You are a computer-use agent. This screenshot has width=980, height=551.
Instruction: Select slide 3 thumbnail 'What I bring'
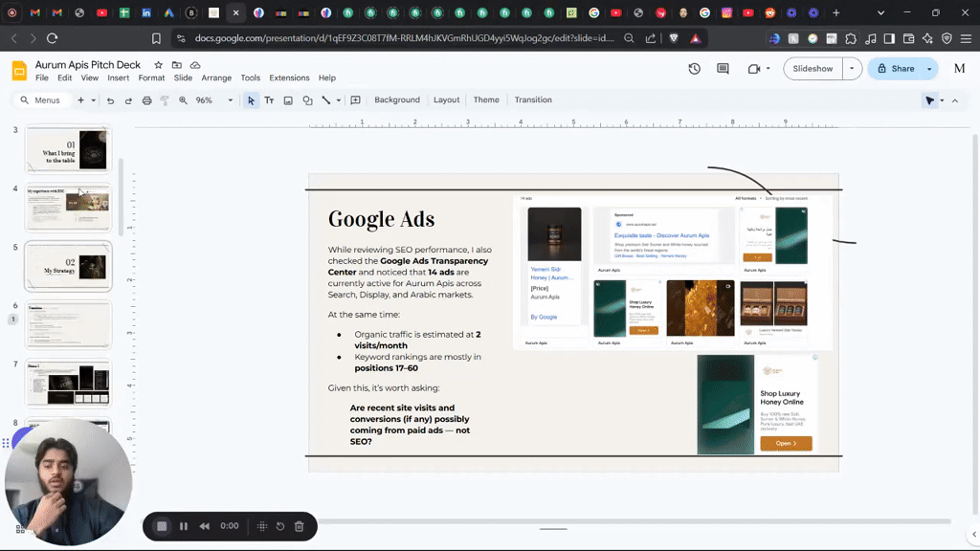point(68,148)
